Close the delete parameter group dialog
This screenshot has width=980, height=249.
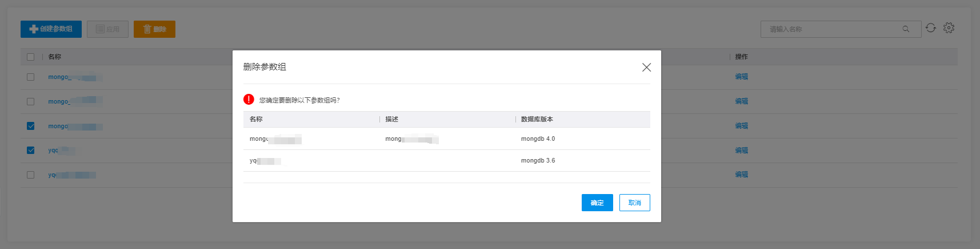646,68
